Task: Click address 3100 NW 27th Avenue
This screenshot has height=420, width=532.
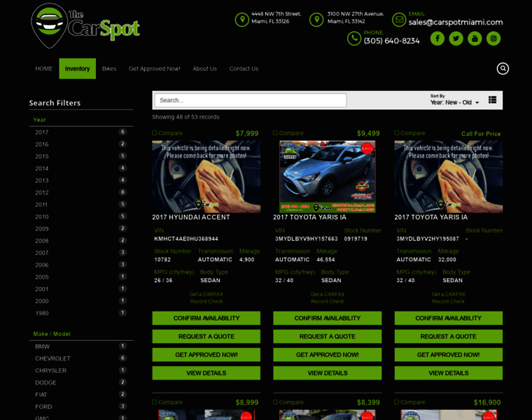Action: (356, 17)
